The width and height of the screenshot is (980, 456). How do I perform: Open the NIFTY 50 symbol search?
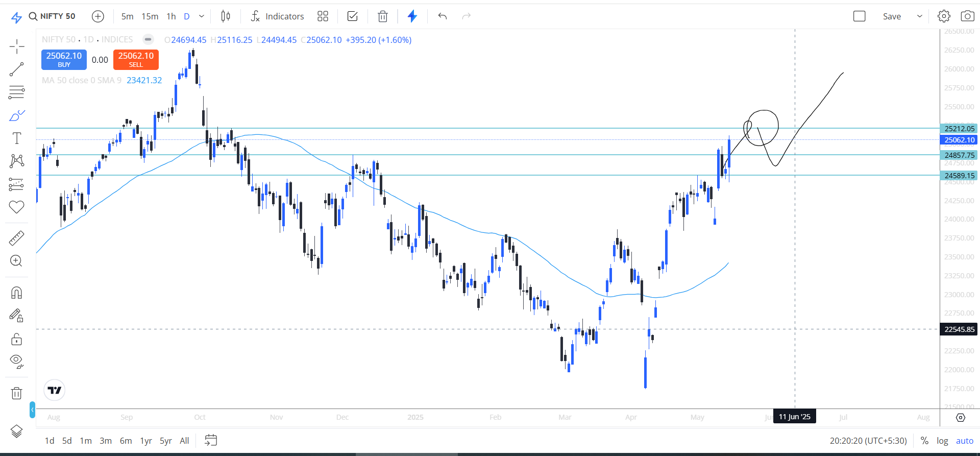click(52, 16)
